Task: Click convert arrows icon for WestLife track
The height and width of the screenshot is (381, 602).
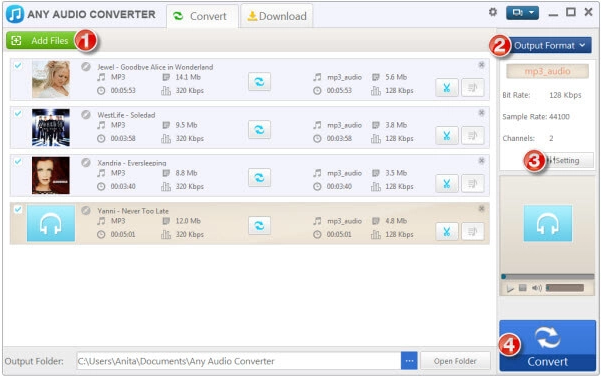Action: [x=260, y=130]
